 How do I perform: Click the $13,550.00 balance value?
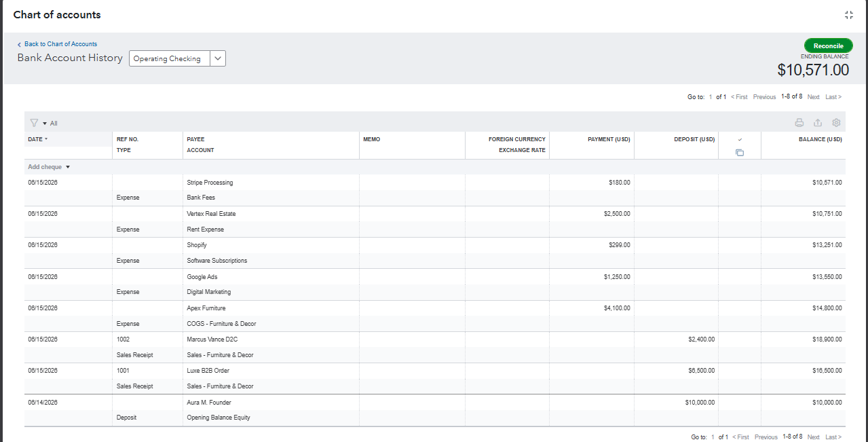click(827, 276)
